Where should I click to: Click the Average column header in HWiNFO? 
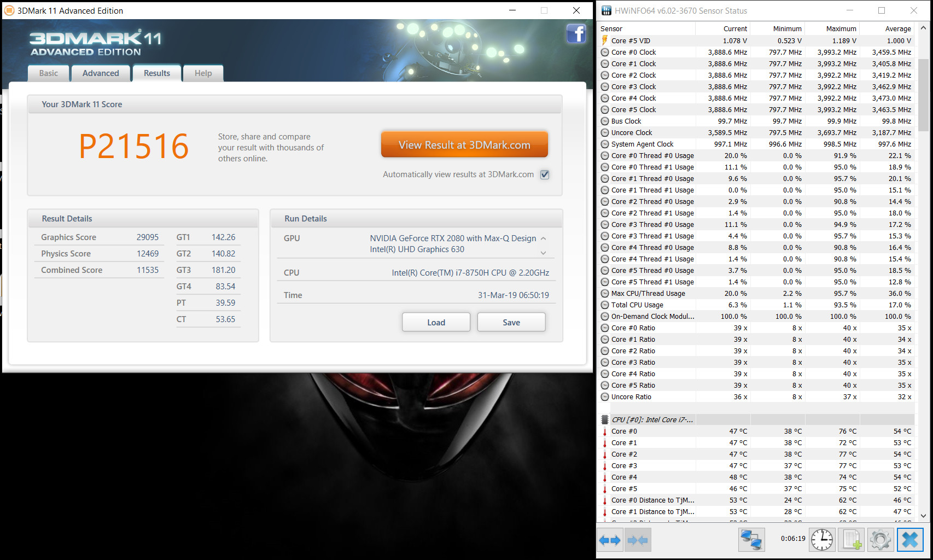point(887,28)
